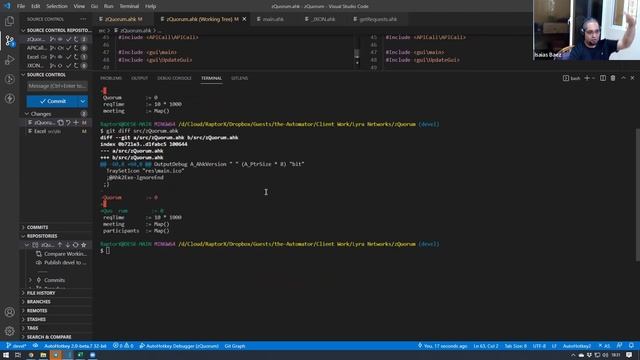Open the Explorer view in the activity bar
This screenshot has width=640, height=360.
pyautogui.click(x=9, y=21)
